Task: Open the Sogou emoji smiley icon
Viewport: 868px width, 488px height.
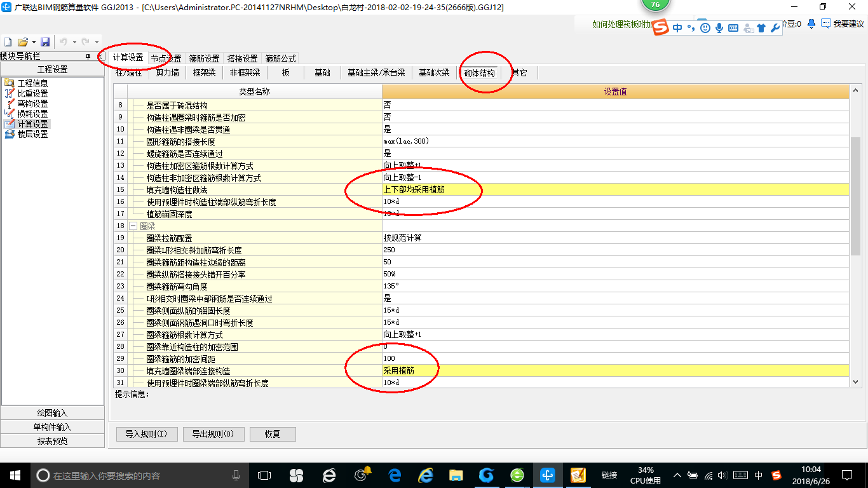Action: point(705,28)
